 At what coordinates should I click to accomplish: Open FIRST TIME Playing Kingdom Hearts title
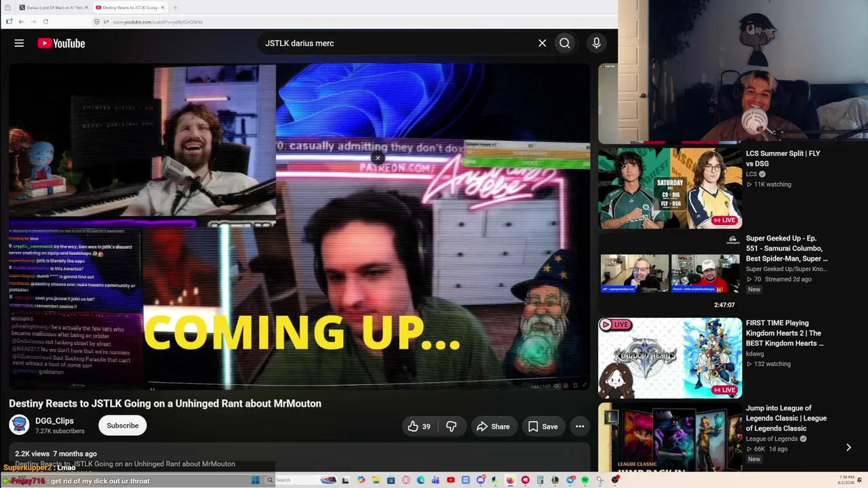pyautogui.click(x=785, y=333)
